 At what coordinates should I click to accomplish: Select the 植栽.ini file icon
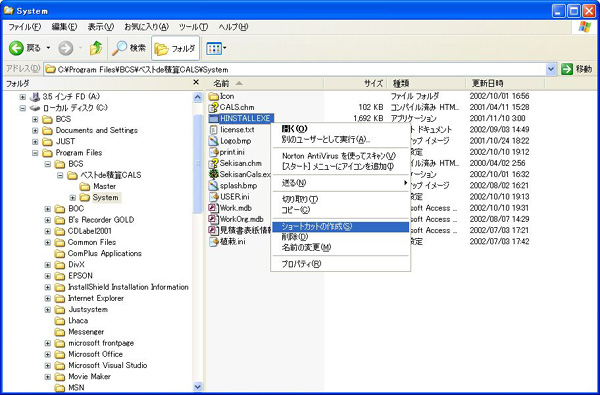(214, 242)
